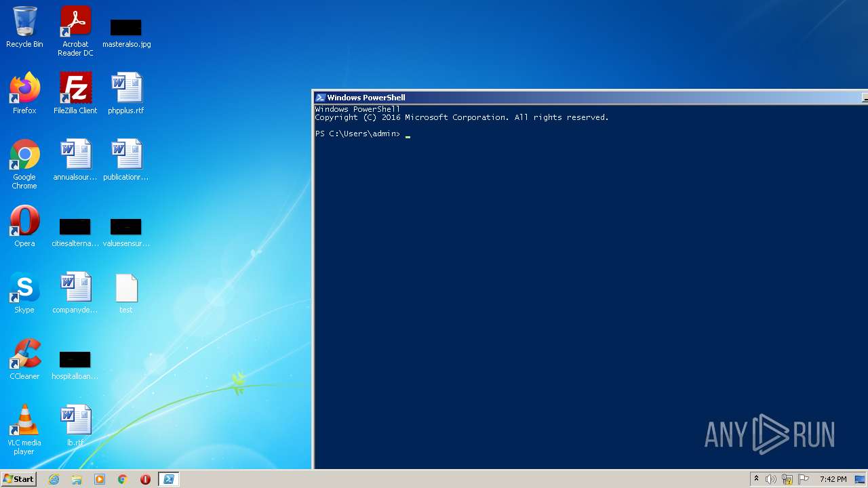Select the citiesalterna... desktop file

75,232
